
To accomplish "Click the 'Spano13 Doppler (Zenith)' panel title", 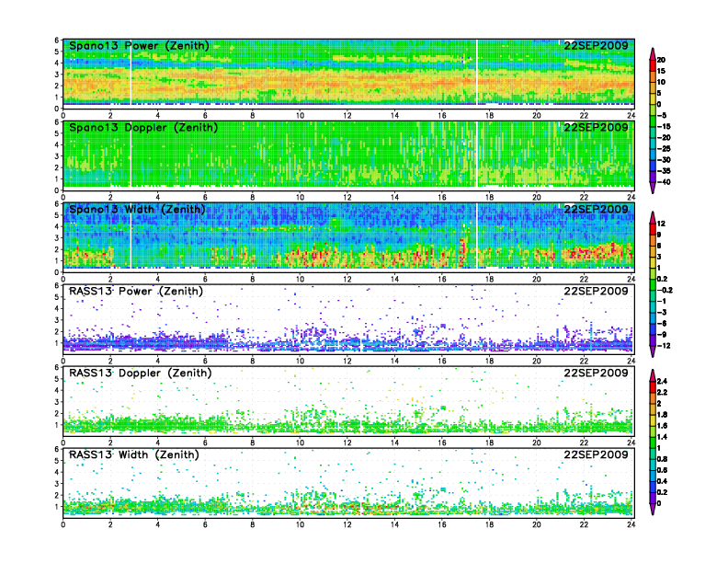I will pos(143,128).
